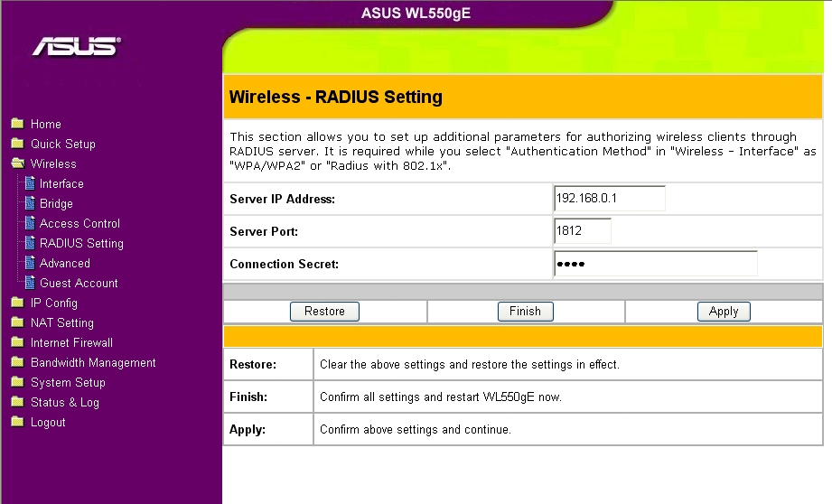
Task: Select text 'Confirm all settings and restart WL550gE now.'
Action: (441, 397)
